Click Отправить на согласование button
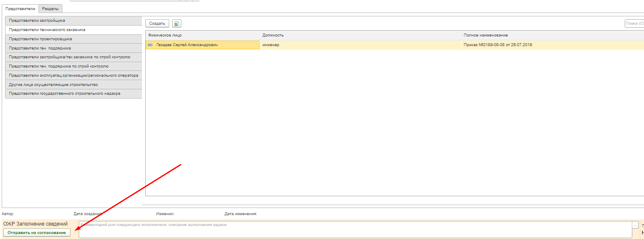The image size is (644, 239). pos(37,233)
